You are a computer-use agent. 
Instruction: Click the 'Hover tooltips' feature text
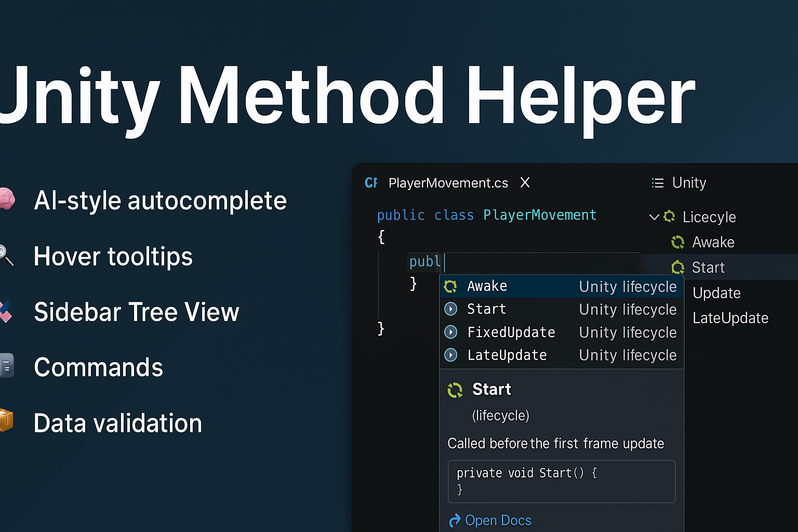click(x=113, y=257)
